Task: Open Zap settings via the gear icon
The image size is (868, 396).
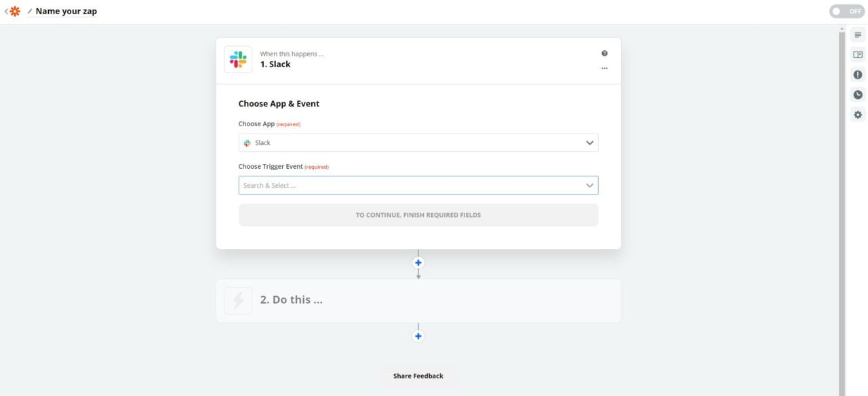Action: (857, 114)
